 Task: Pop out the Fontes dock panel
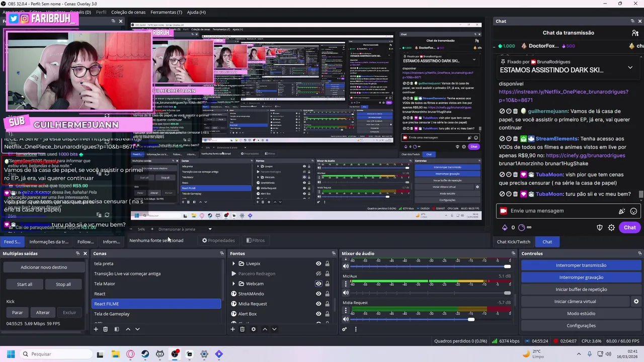coord(333,253)
